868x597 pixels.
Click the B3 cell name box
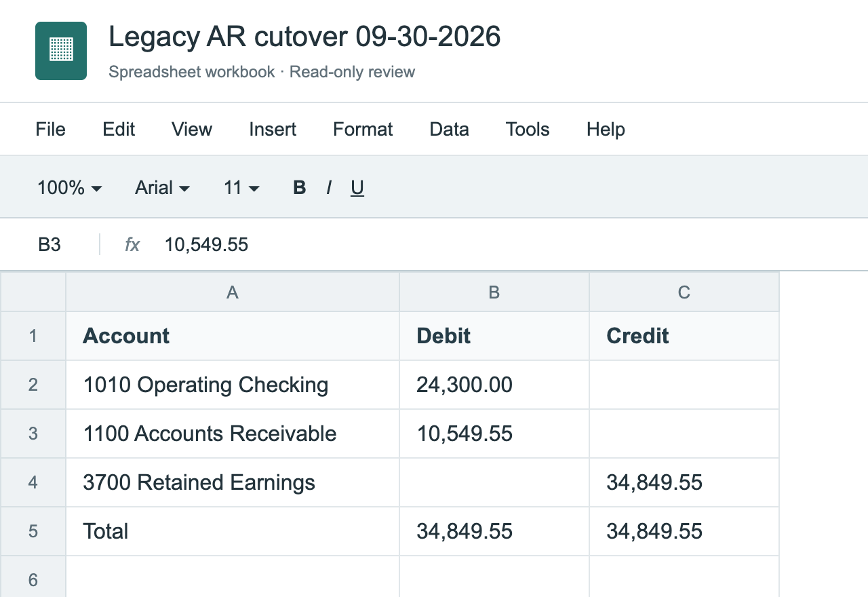coord(50,244)
